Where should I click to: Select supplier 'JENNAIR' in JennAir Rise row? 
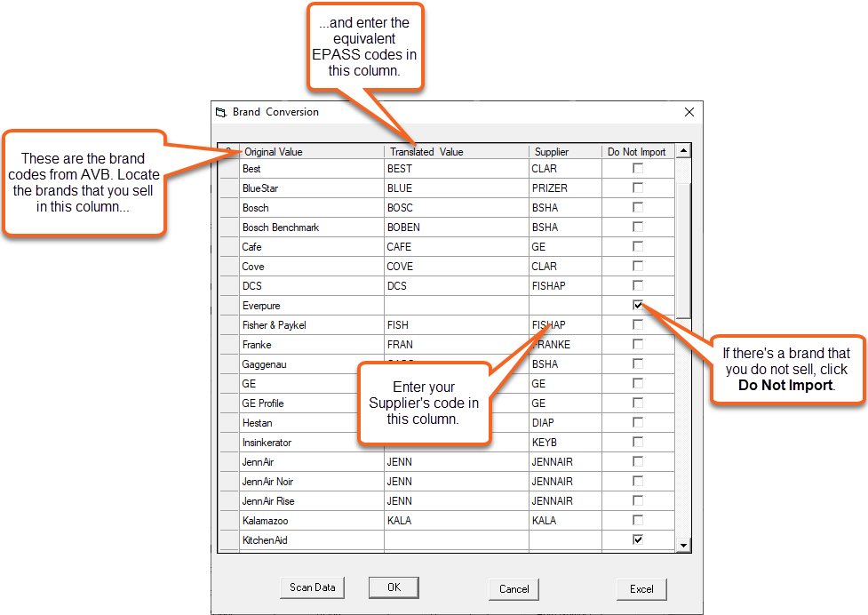tap(565, 501)
